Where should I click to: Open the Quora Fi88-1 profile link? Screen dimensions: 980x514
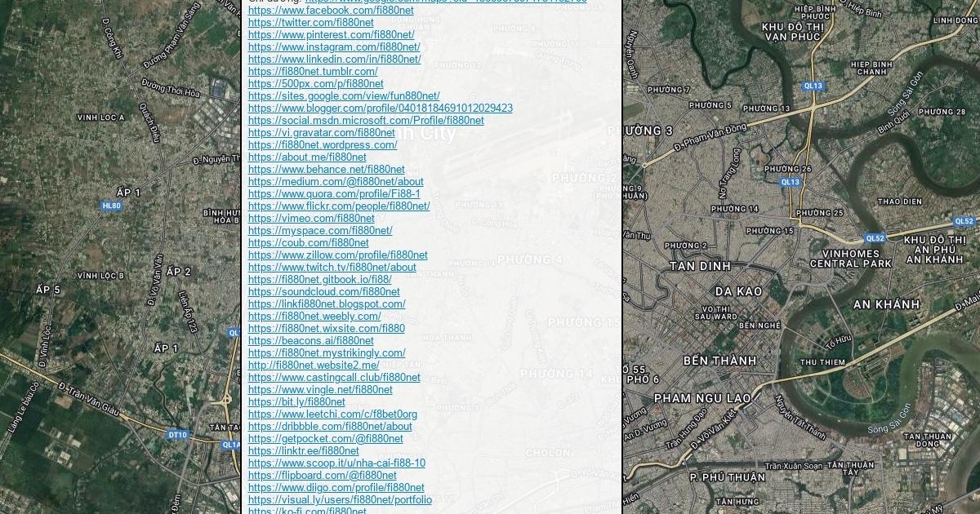[x=334, y=194]
